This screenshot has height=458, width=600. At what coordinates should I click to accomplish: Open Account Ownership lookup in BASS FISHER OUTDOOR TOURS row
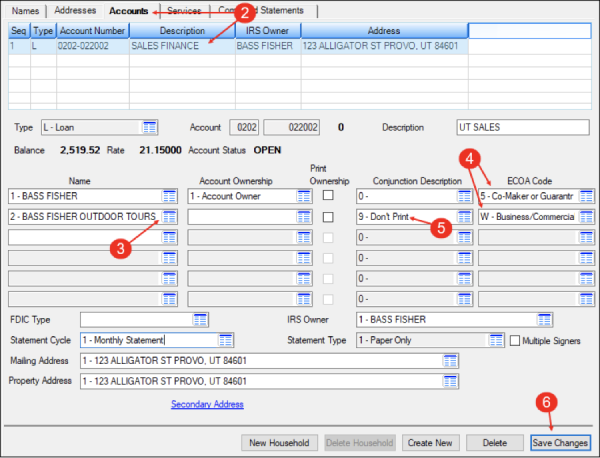[x=304, y=217]
